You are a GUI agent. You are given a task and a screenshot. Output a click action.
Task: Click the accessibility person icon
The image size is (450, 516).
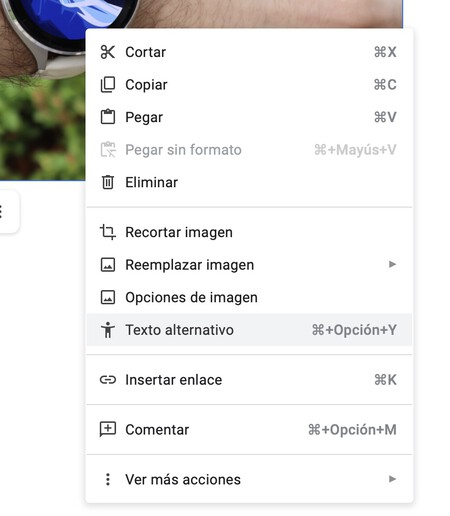(108, 330)
